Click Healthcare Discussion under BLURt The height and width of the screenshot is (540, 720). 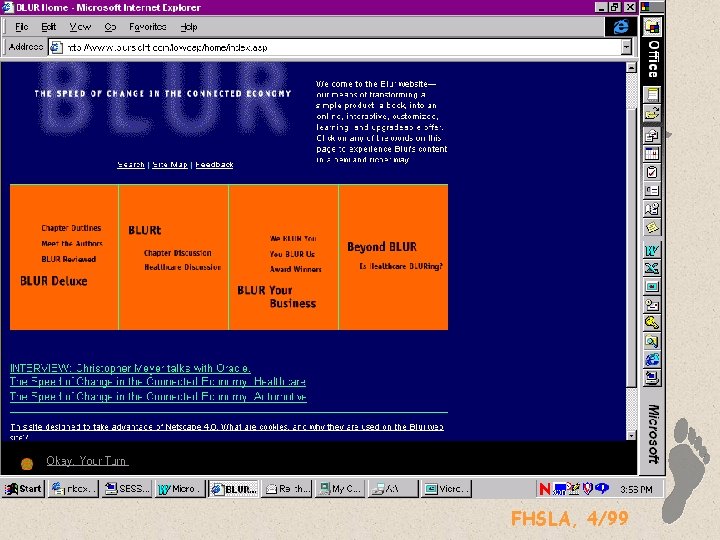tap(183, 267)
